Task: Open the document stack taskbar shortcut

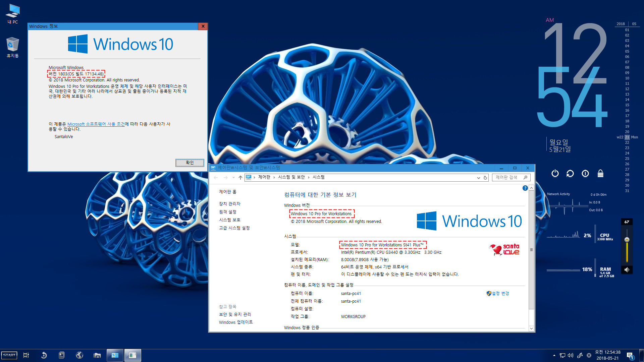Action: click(62, 355)
